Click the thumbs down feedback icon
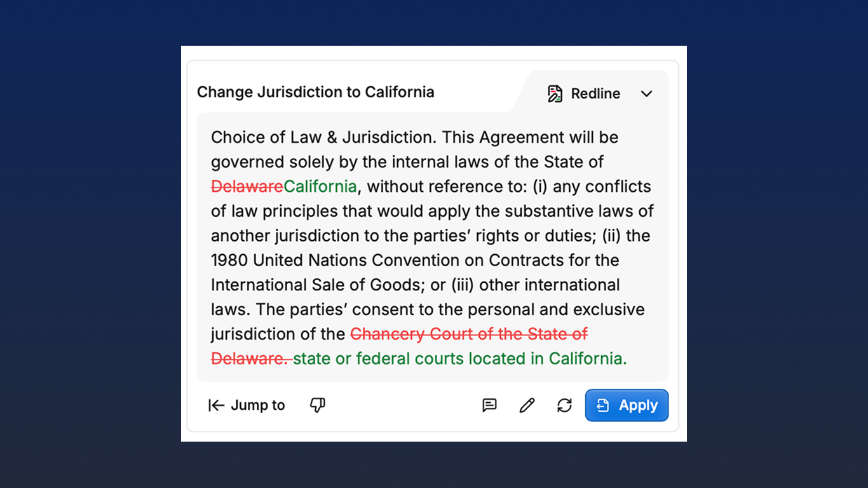 (x=318, y=405)
